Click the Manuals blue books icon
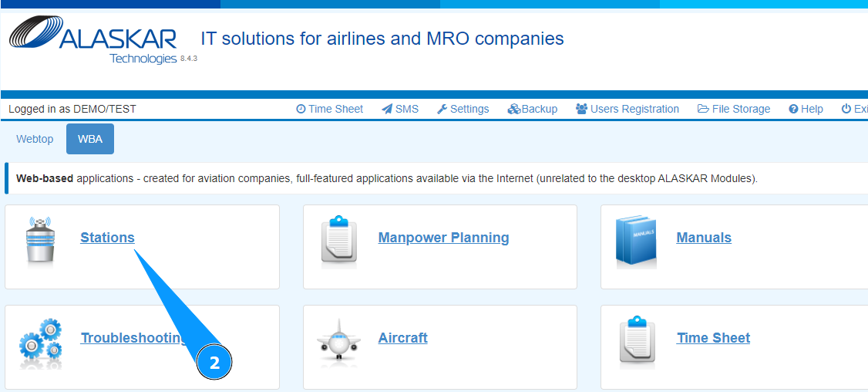Viewport: 868px width, 392px height. pos(636,240)
